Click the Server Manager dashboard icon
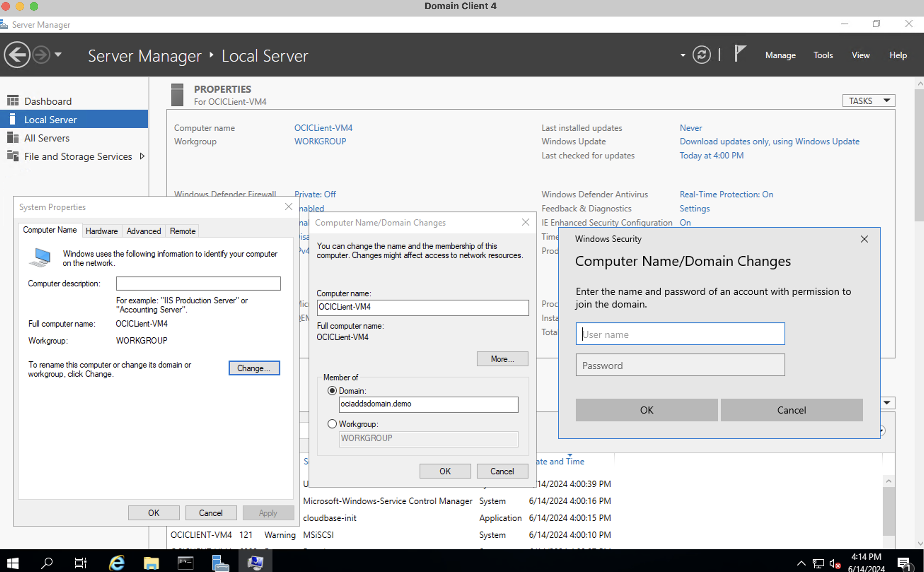 click(12, 100)
